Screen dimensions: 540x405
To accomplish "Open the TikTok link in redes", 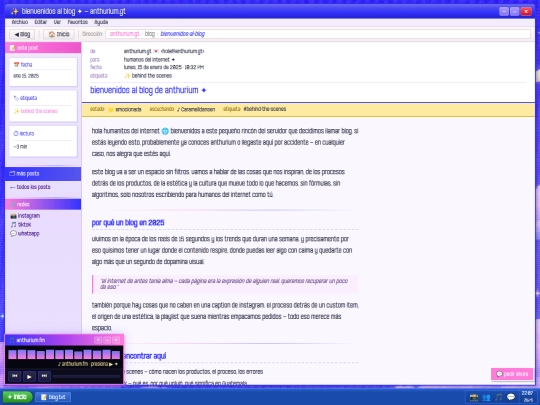I will pyautogui.click(x=21, y=225).
